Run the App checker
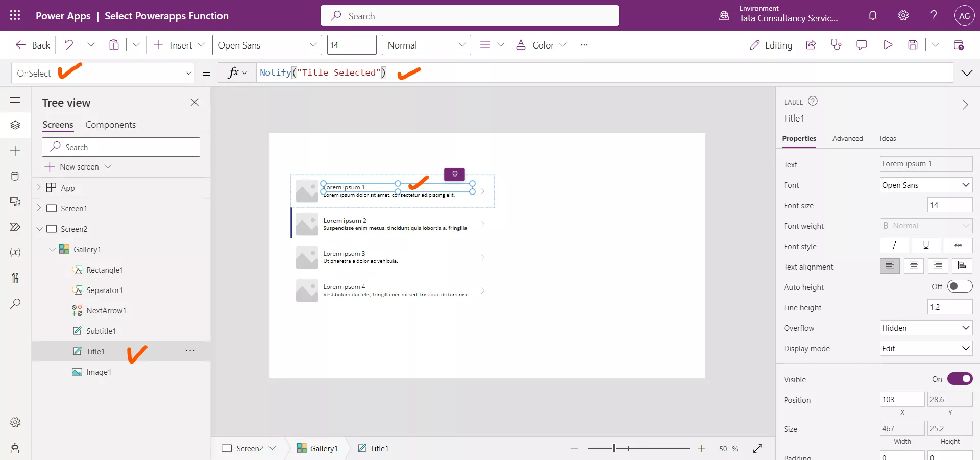Viewport: 980px width, 460px height. click(836, 44)
